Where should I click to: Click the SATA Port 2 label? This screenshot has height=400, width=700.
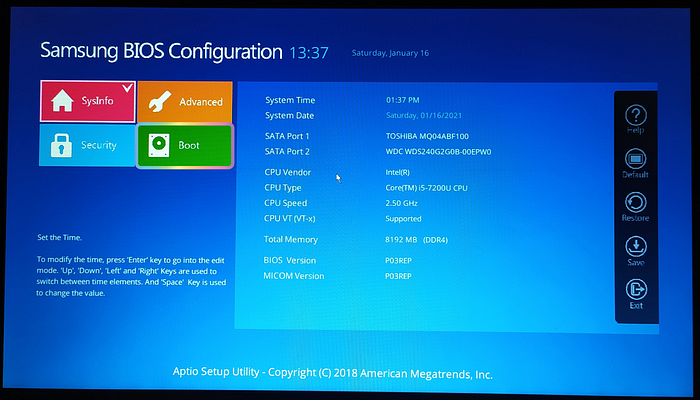[x=287, y=152]
